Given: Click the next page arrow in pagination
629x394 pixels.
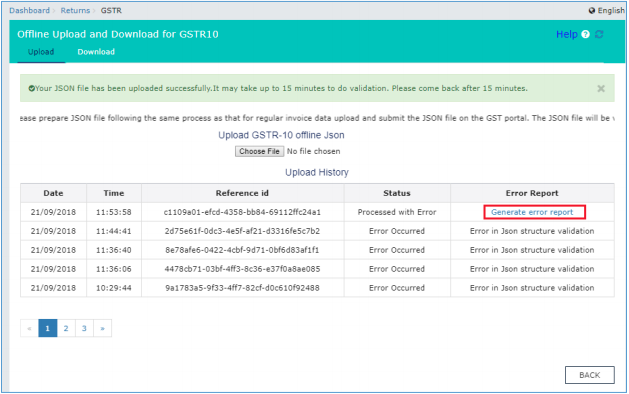Looking at the screenshot, I should pyautogui.click(x=103, y=328).
